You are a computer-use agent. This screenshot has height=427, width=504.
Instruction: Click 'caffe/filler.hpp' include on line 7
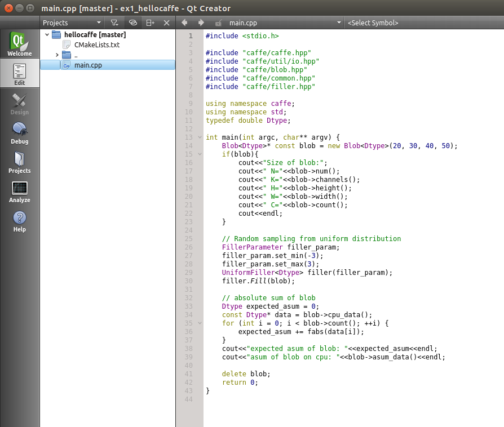pyautogui.click(x=278, y=86)
